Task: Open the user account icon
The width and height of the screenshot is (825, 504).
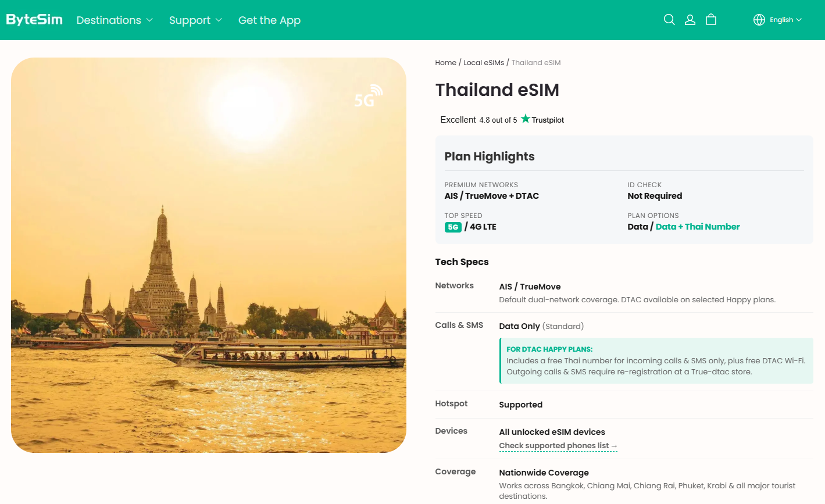Action: point(690,20)
